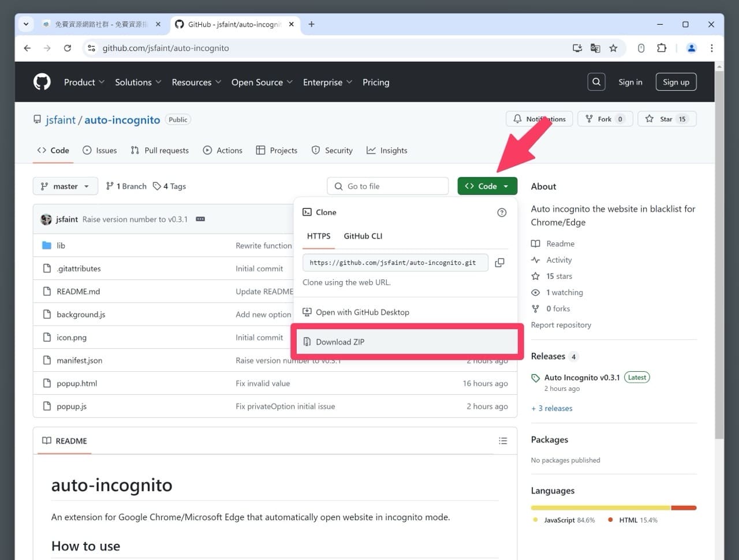Screen dimensions: 739x560
Task: Select the GitHub CLI clone tab
Action: [x=363, y=236]
